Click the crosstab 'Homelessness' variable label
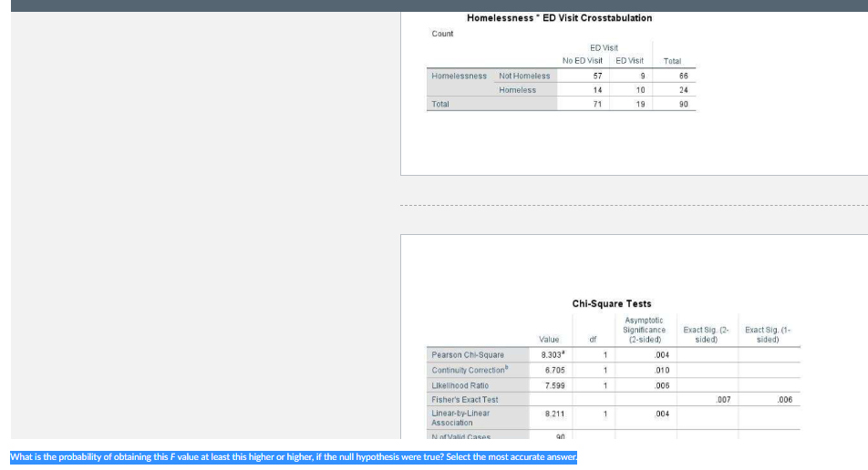The width and height of the screenshot is (868, 470). [459, 76]
